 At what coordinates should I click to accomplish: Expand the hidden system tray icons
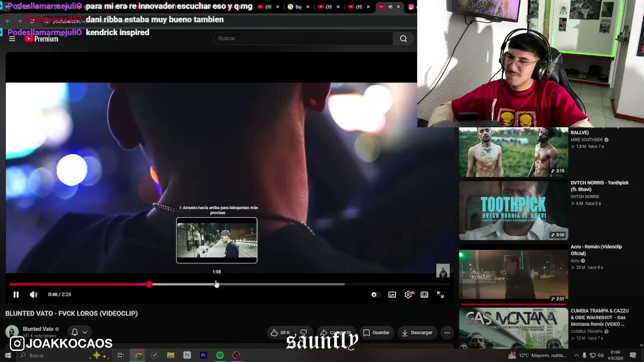tap(577, 355)
